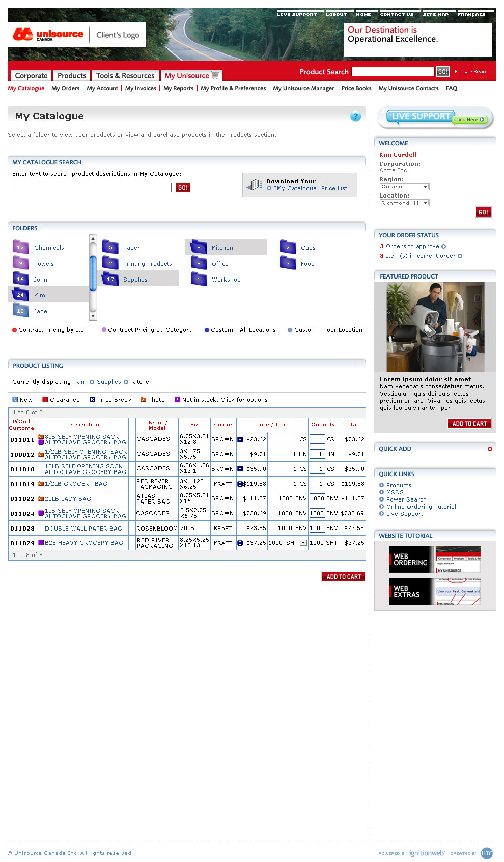This screenshot has height=862, width=504.
Task: Open the Tools & Resources tab
Action: click(125, 75)
